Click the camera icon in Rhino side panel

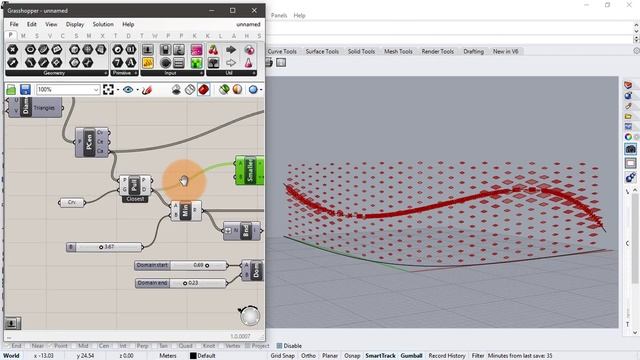click(x=630, y=149)
